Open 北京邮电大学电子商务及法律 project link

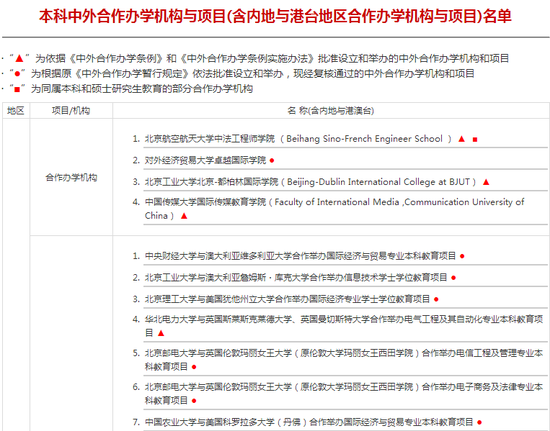click(344, 393)
